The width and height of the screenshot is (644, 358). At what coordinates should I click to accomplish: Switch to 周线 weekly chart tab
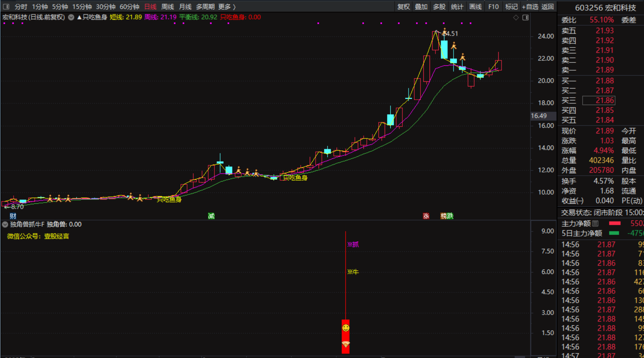click(167, 7)
